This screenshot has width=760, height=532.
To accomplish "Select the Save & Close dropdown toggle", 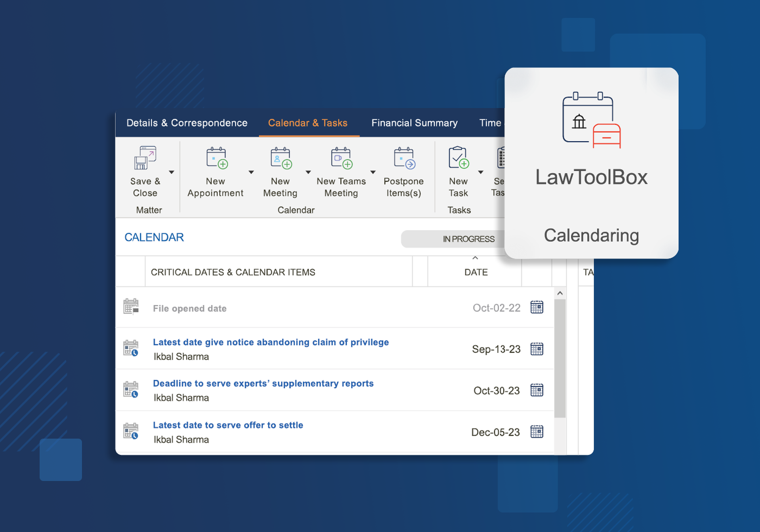I will (x=172, y=172).
